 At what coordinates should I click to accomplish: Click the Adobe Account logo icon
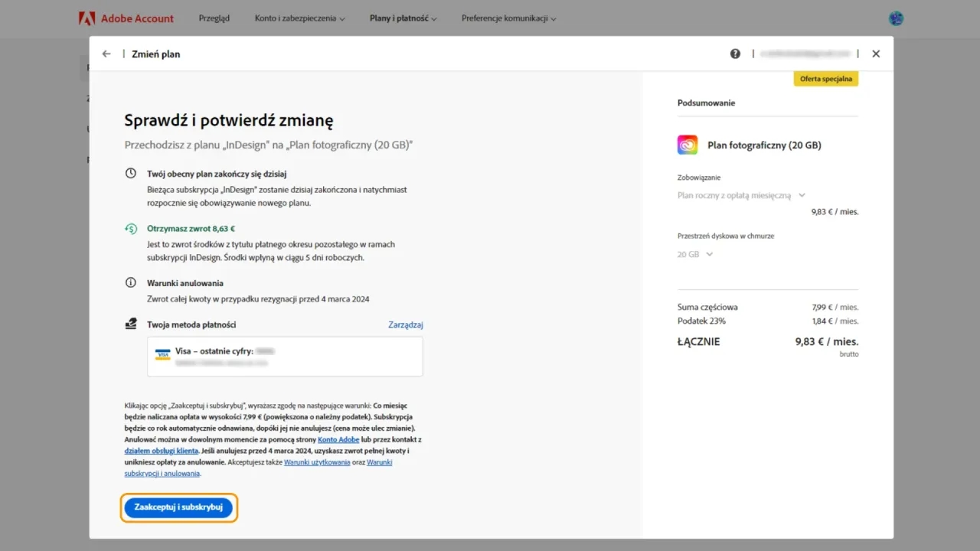click(87, 18)
